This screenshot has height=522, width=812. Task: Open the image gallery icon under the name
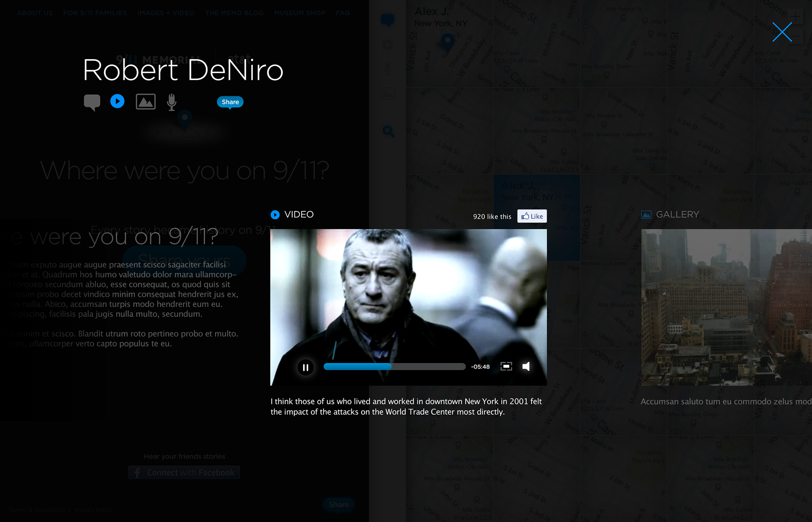click(x=145, y=102)
